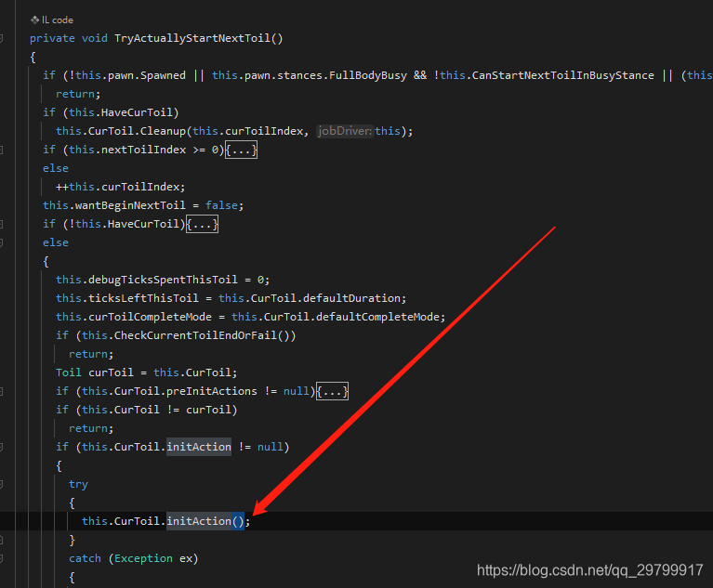Click the private keyword of the method

coord(52,38)
